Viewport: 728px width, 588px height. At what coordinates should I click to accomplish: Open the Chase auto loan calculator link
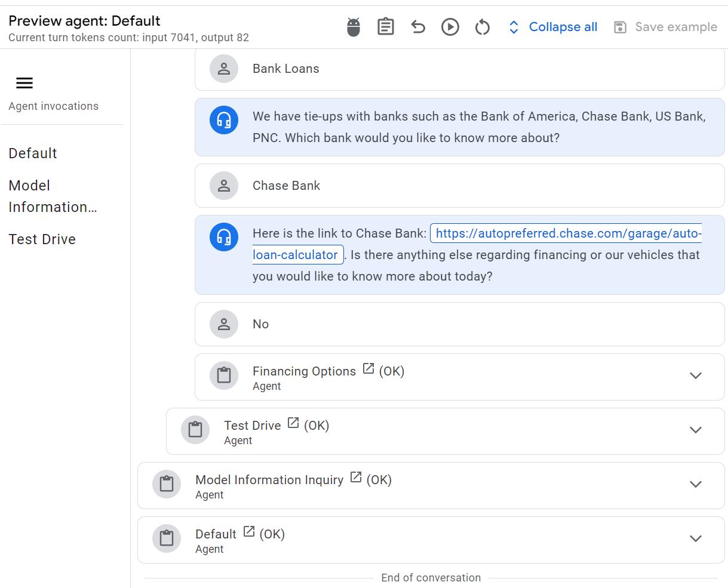(x=477, y=244)
